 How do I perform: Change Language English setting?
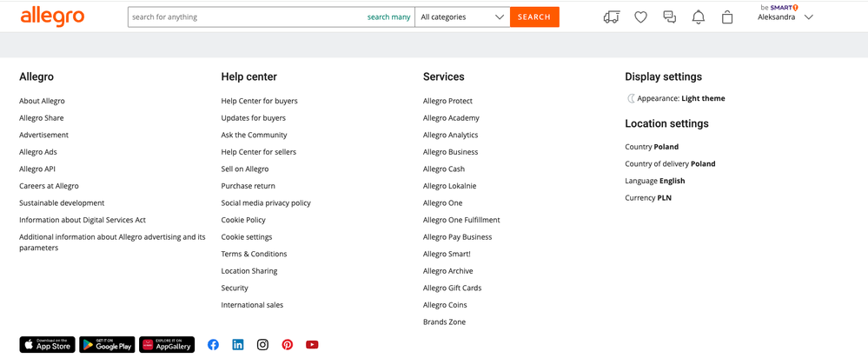coord(655,181)
